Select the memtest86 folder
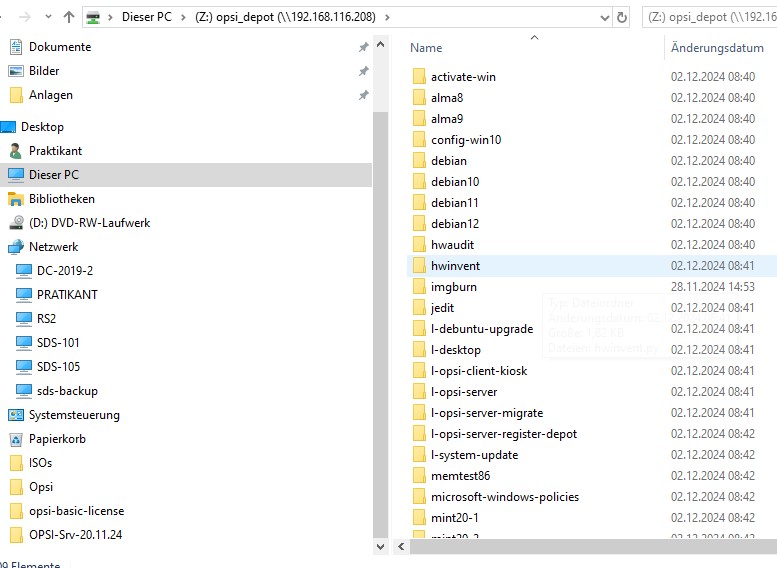 coord(460,476)
